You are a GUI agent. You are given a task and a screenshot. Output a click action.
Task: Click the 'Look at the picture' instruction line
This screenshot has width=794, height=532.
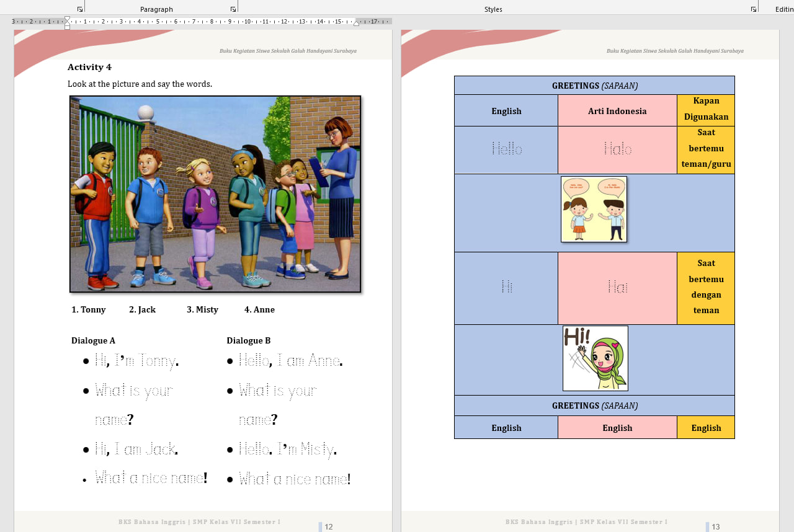140,84
